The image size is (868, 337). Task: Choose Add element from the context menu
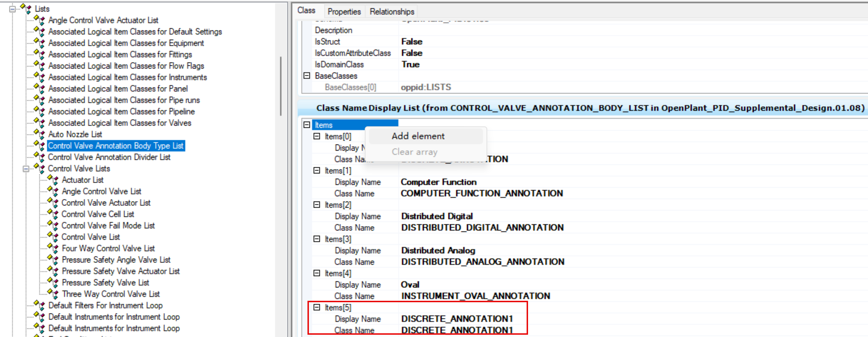pos(418,136)
